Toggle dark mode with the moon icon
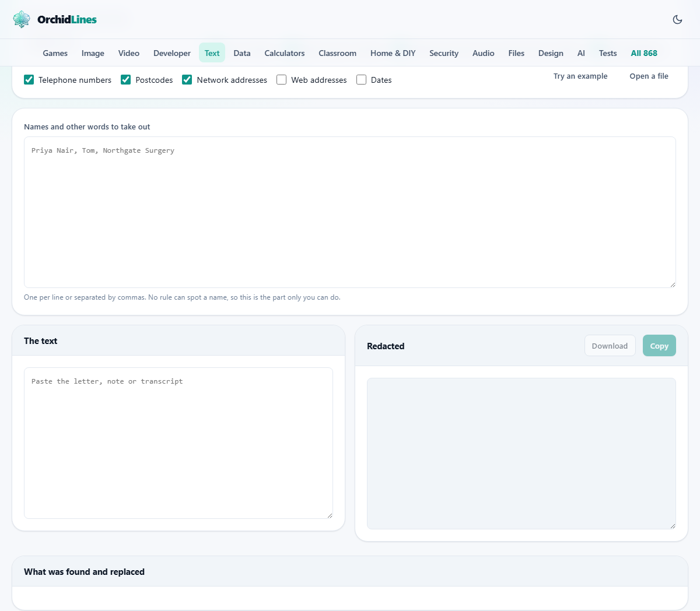Viewport: 700px width, 611px height. [677, 19]
